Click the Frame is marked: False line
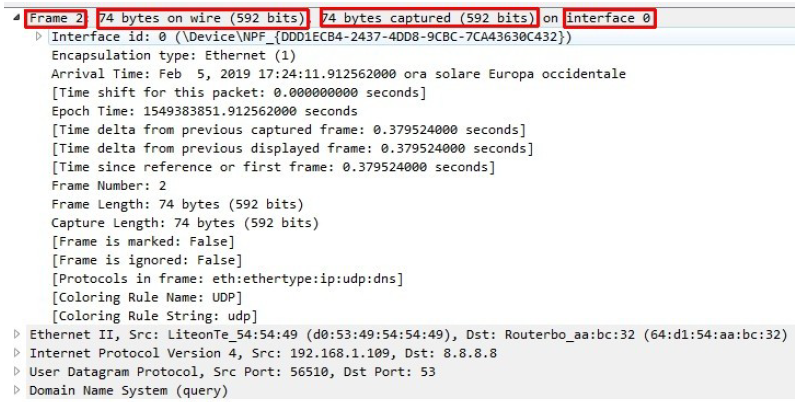 [x=142, y=241]
